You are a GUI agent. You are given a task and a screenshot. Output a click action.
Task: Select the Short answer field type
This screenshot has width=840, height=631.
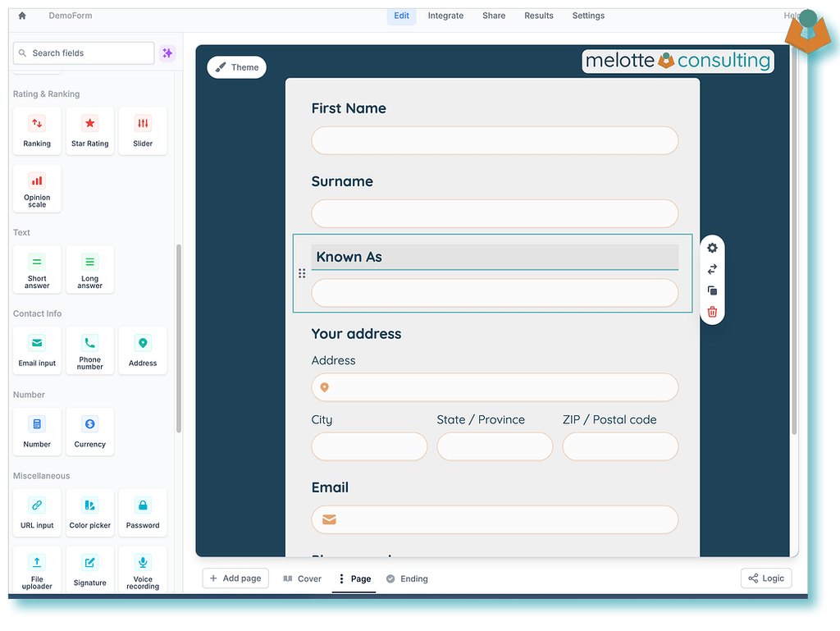tap(37, 269)
